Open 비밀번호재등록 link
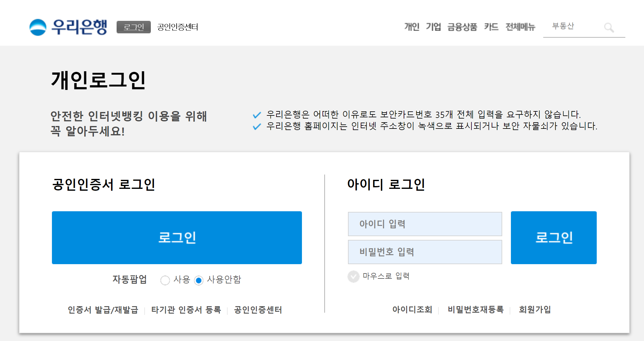Viewport: 644px width, 341px height. coord(475,310)
